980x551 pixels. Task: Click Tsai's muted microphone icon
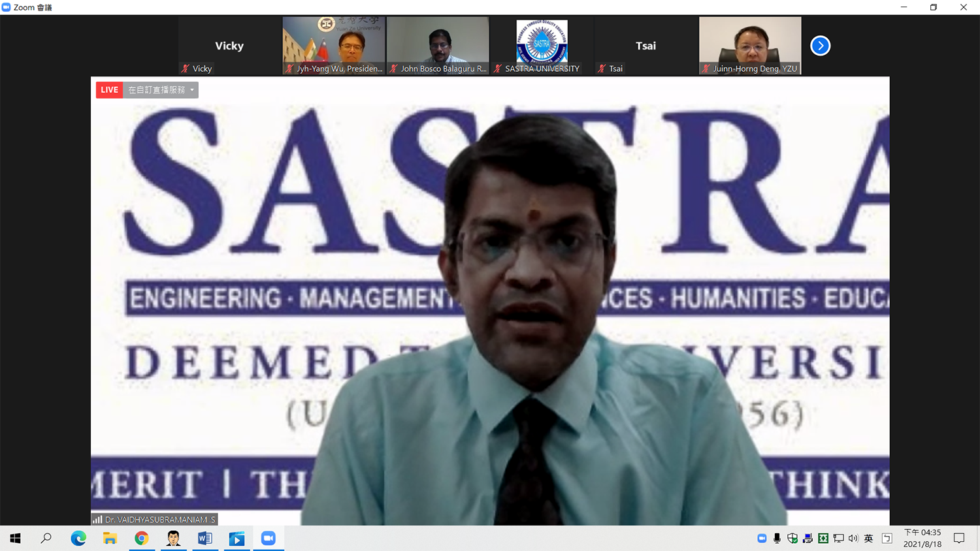[x=602, y=69]
